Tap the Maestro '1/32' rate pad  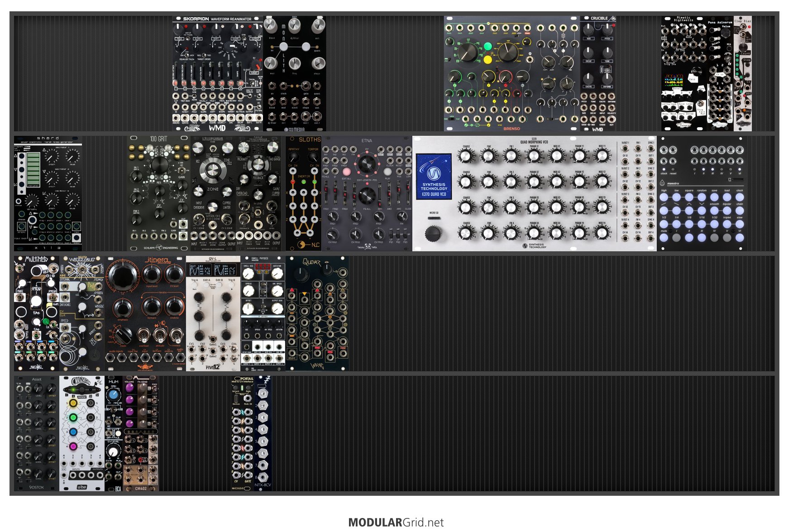point(715,224)
